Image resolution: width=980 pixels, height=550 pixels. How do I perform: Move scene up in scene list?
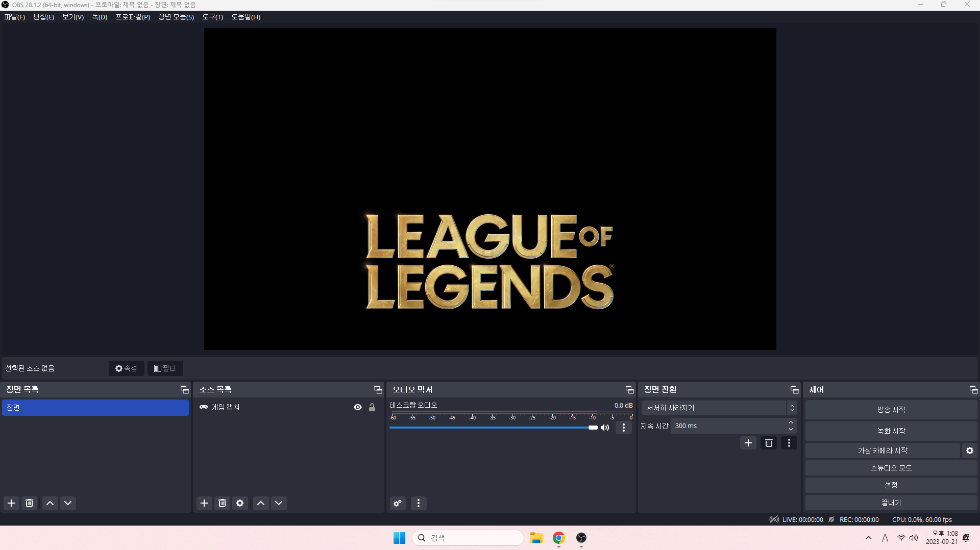tap(50, 503)
